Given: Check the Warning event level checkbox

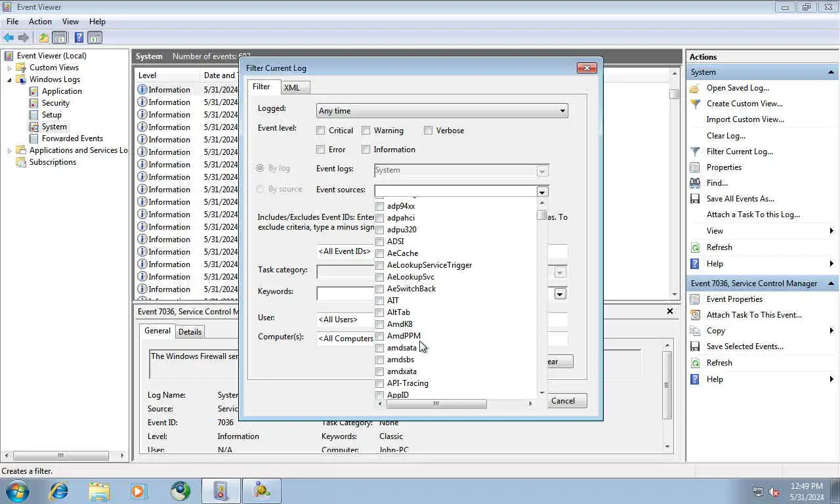Looking at the screenshot, I should tap(366, 131).
